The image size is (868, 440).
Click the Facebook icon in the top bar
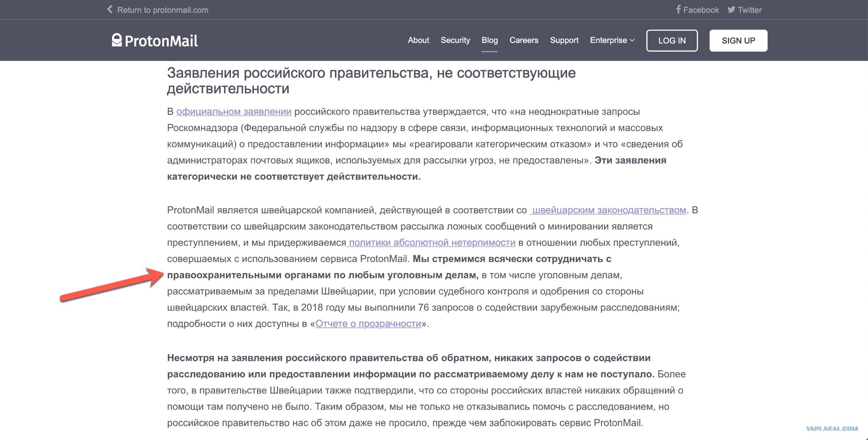click(x=678, y=10)
